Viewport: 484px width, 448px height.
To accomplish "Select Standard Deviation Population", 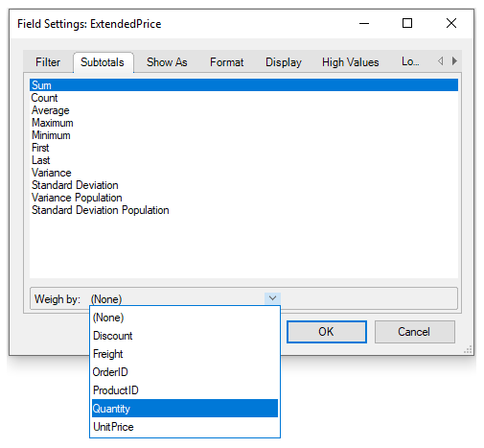I will (243, 210).
